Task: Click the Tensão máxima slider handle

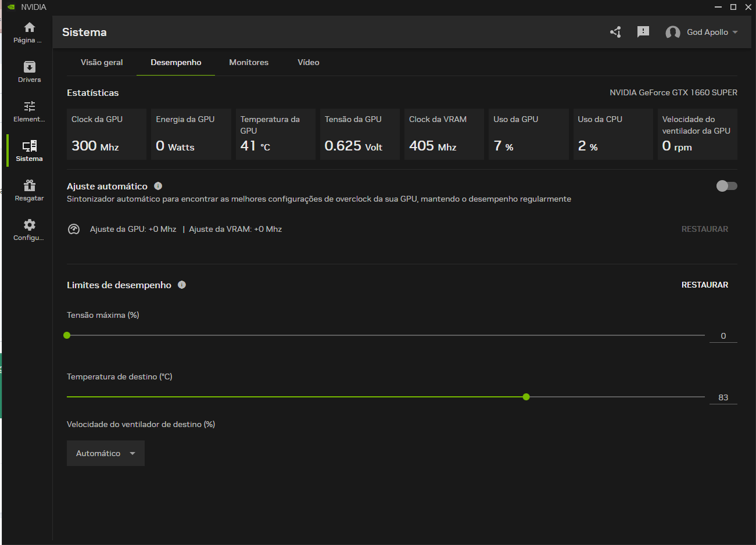Action: click(x=67, y=335)
